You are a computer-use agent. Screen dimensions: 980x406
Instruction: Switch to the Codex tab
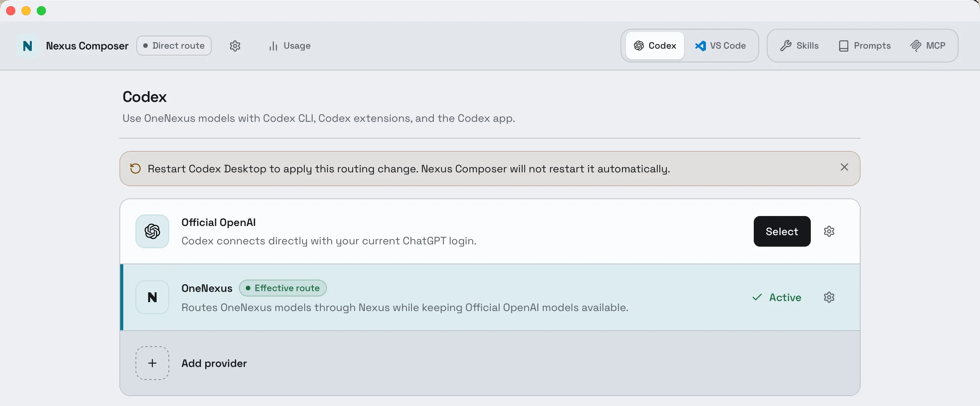[655, 46]
